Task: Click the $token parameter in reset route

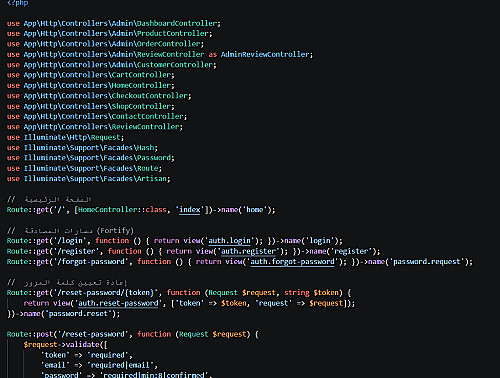Action: pos(326,293)
